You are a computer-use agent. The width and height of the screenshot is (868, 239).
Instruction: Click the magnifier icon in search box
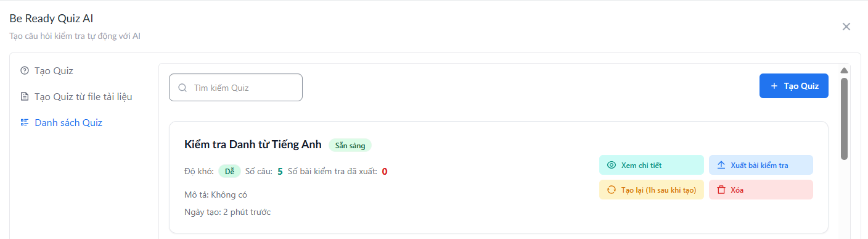182,88
